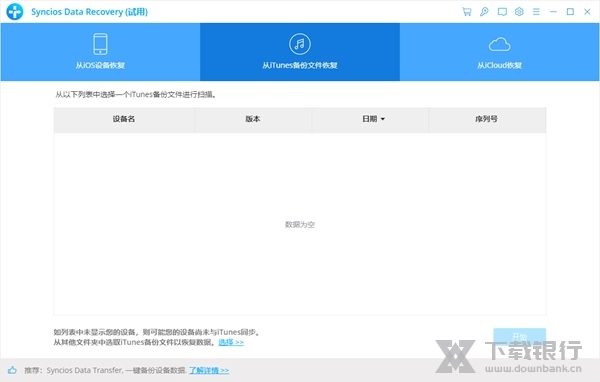600x382 pixels.
Task: Switch to 从iTunes备份文件恢复 tab
Action: click(300, 52)
